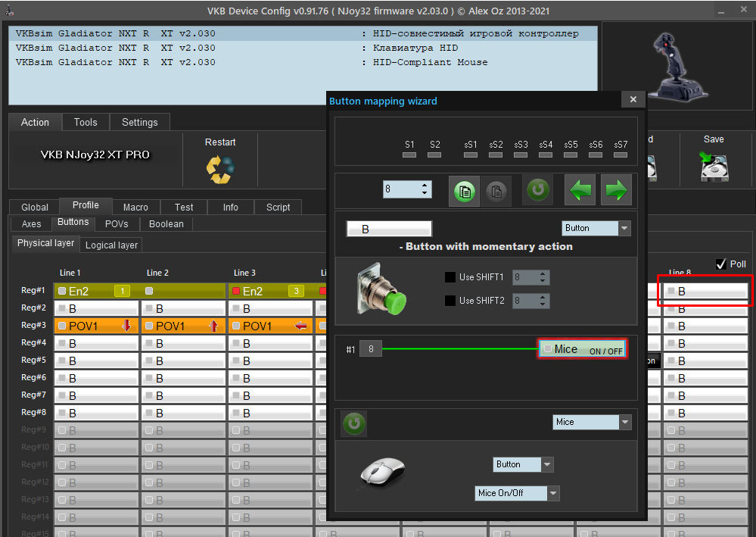The image size is (756, 537).
Task: Toggle the sS4 sub-shift indicator
Action: (x=546, y=155)
